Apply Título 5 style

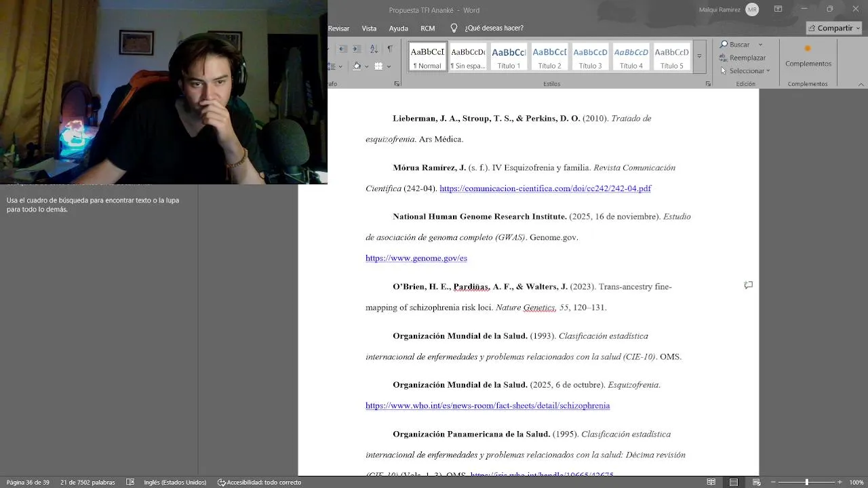(x=671, y=56)
